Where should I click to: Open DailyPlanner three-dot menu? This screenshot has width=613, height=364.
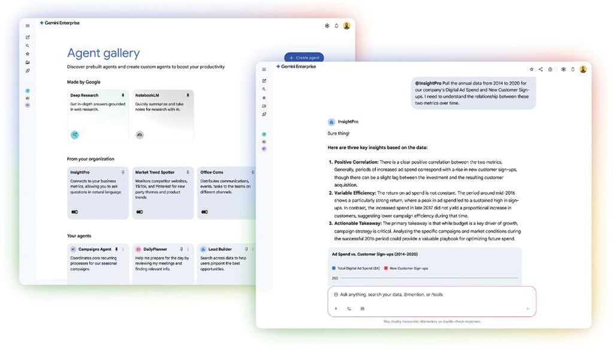click(188, 250)
